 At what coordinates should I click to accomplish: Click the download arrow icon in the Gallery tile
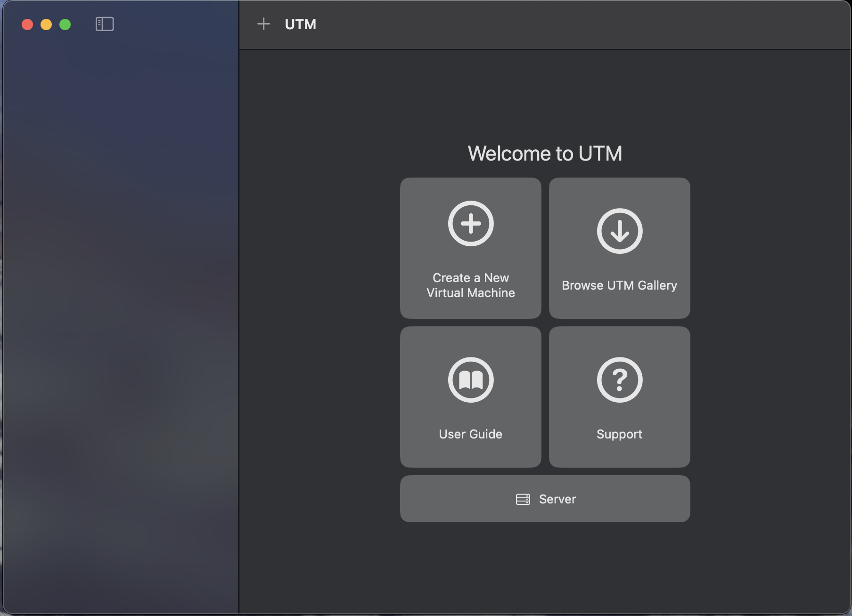tap(619, 231)
